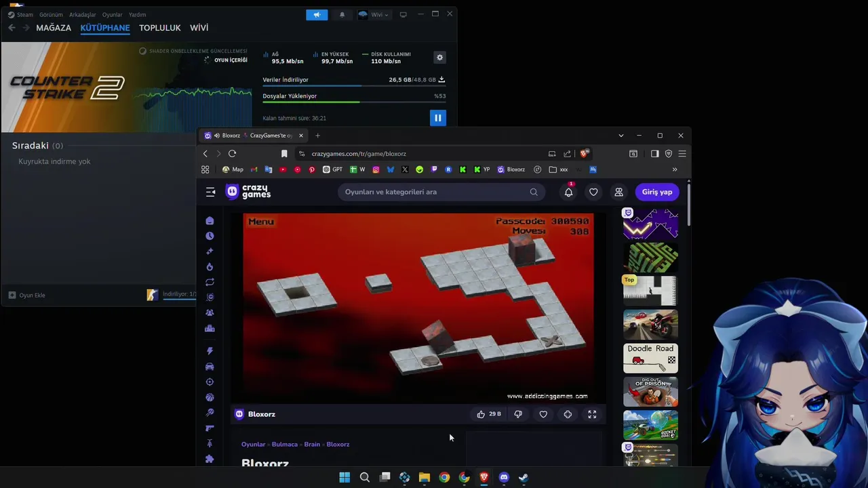Open a new browser tab
This screenshot has height=488, width=868.
(x=317, y=136)
